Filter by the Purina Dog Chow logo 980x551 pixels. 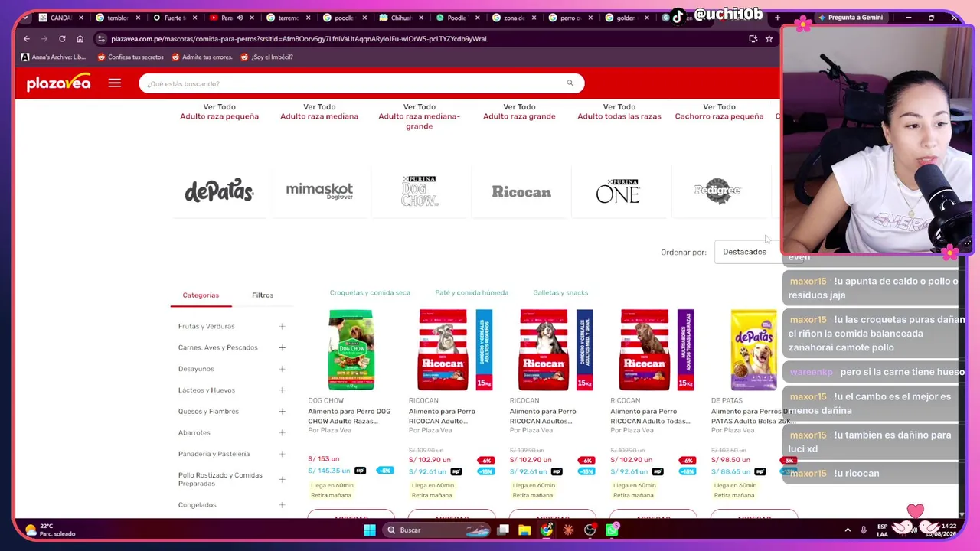pos(420,191)
